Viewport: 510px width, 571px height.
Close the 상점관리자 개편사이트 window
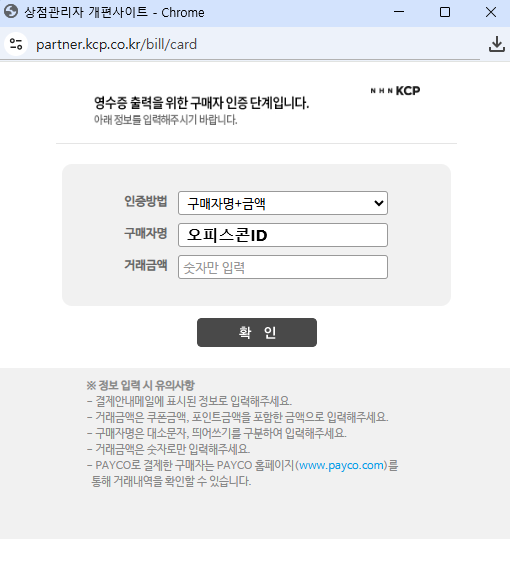pyautogui.click(x=491, y=12)
